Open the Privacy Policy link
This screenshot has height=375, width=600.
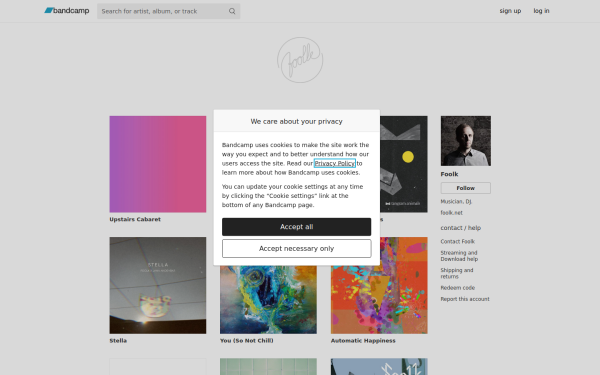tap(334, 163)
